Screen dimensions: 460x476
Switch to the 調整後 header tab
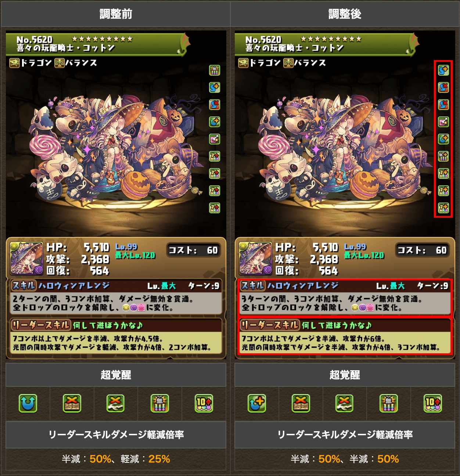tap(345, 14)
